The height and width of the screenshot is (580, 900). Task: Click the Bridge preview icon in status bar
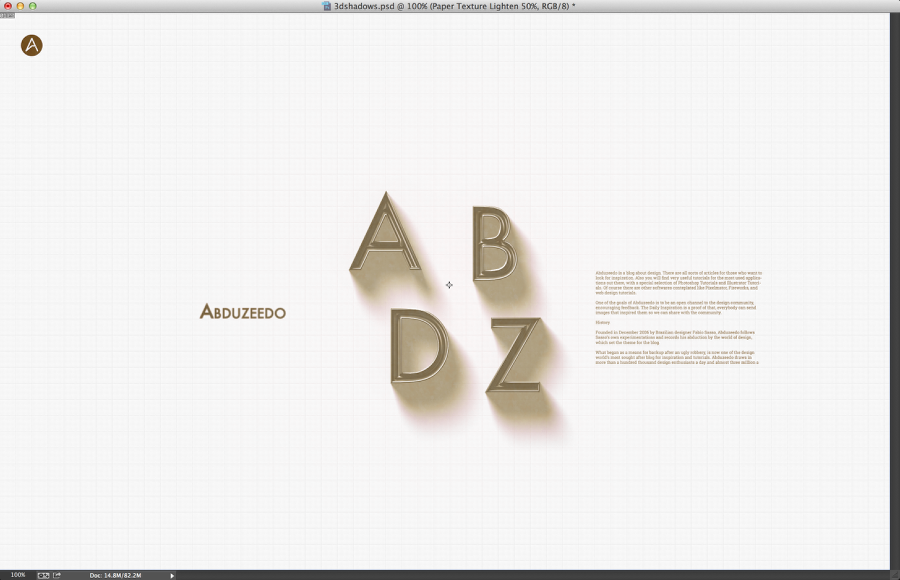[44, 575]
